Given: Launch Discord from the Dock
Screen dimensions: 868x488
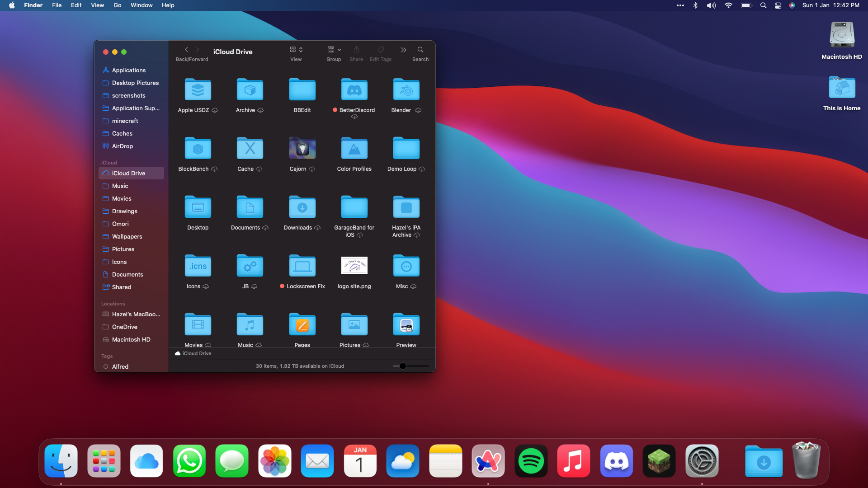Looking at the screenshot, I should point(616,461).
